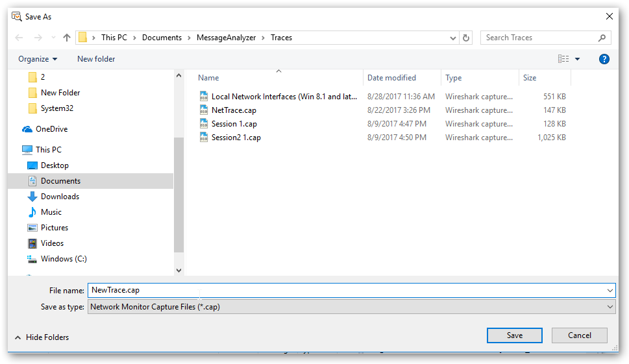The width and height of the screenshot is (629, 364).
Task: Open the view options dropdown arrow
Action: pos(577,59)
